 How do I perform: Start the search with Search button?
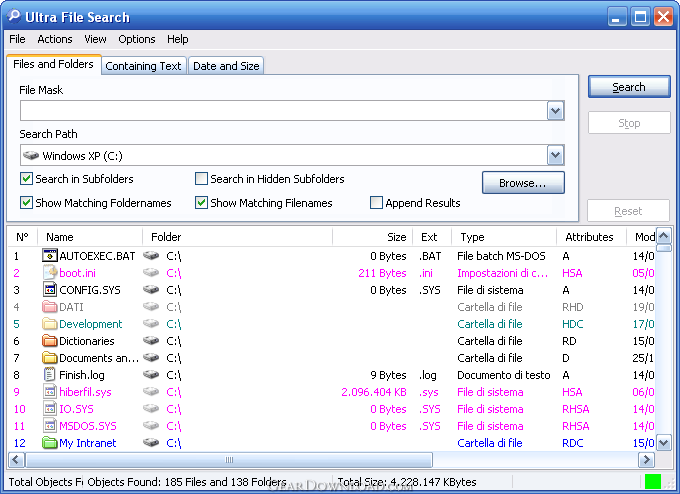coord(629,87)
